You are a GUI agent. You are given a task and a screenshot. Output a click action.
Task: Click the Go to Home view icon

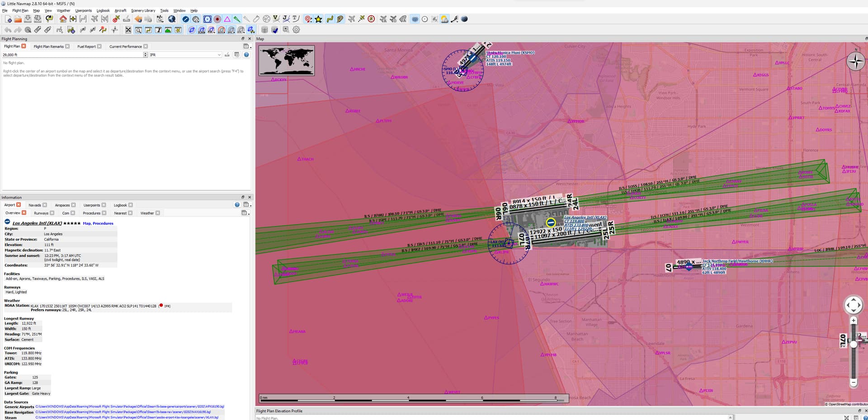click(63, 19)
